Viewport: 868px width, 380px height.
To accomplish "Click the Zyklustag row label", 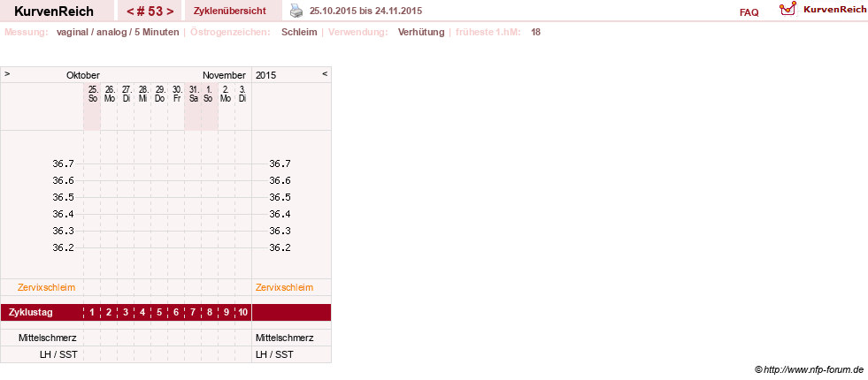I will [x=31, y=313].
